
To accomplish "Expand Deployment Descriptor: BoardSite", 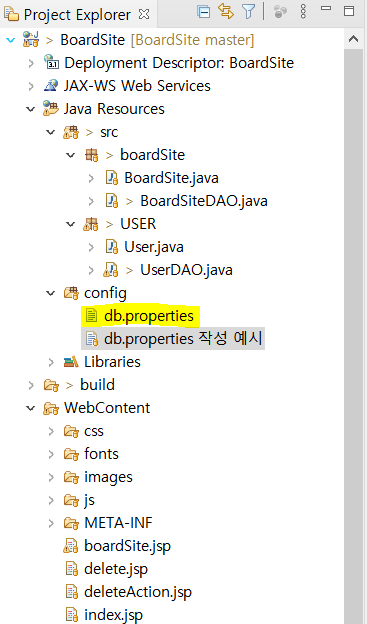I will pyautogui.click(x=31, y=63).
